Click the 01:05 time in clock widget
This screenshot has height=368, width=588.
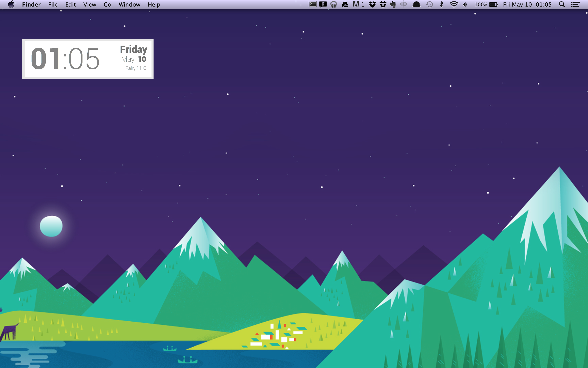coord(65,59)
